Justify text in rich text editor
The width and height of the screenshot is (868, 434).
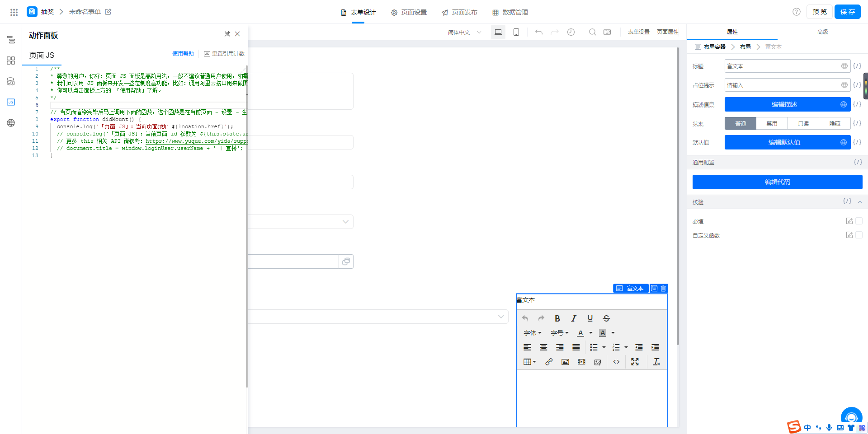576,347
